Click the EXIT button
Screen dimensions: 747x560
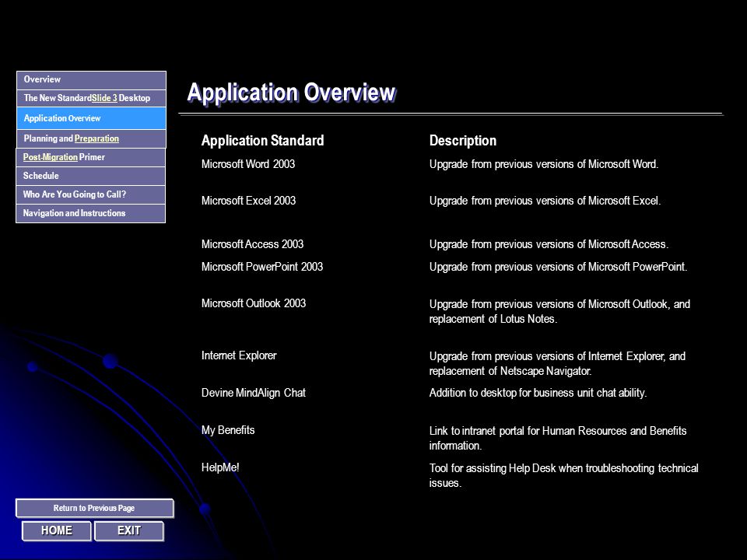pyautogui.click(x=128, y=530)
